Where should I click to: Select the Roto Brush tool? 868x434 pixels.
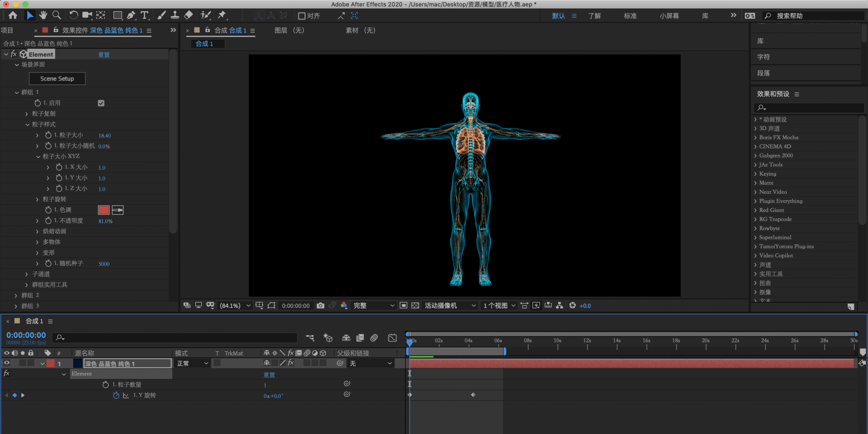tap(206, 15)
